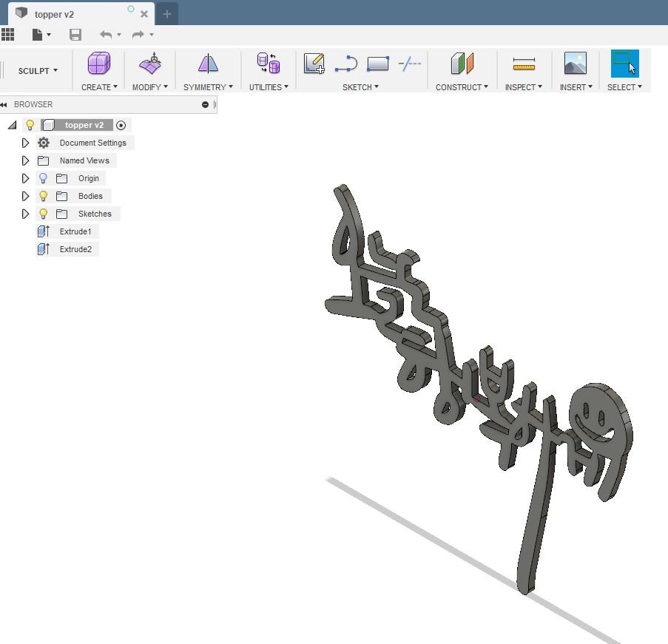Open the Utilities convert icon

click(x=269, y=64)
